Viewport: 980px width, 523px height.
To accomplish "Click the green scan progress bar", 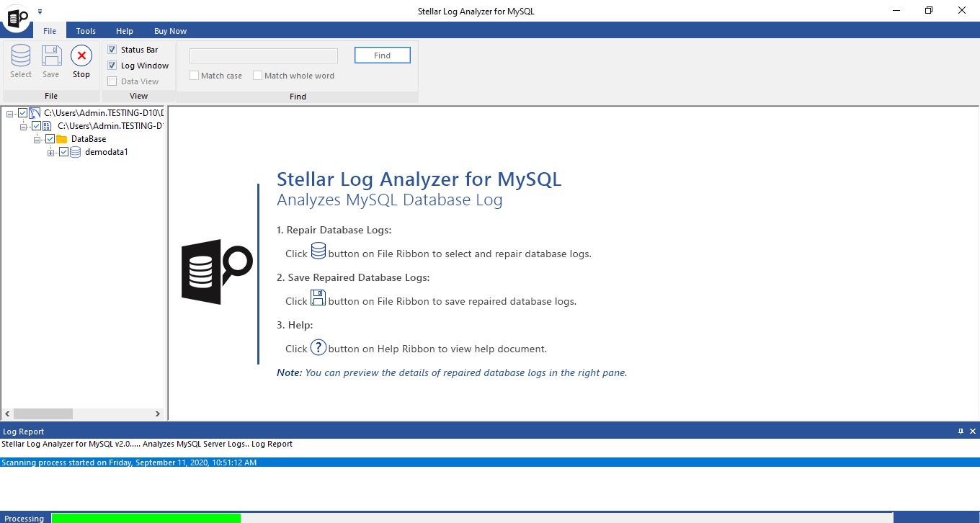I will tap(146, 518).
